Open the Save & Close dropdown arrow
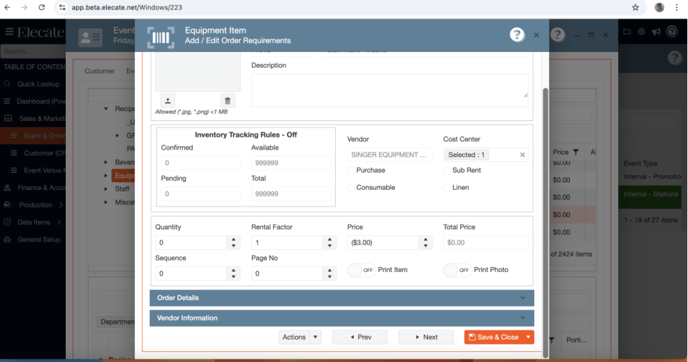 click(x=528, y=337)
